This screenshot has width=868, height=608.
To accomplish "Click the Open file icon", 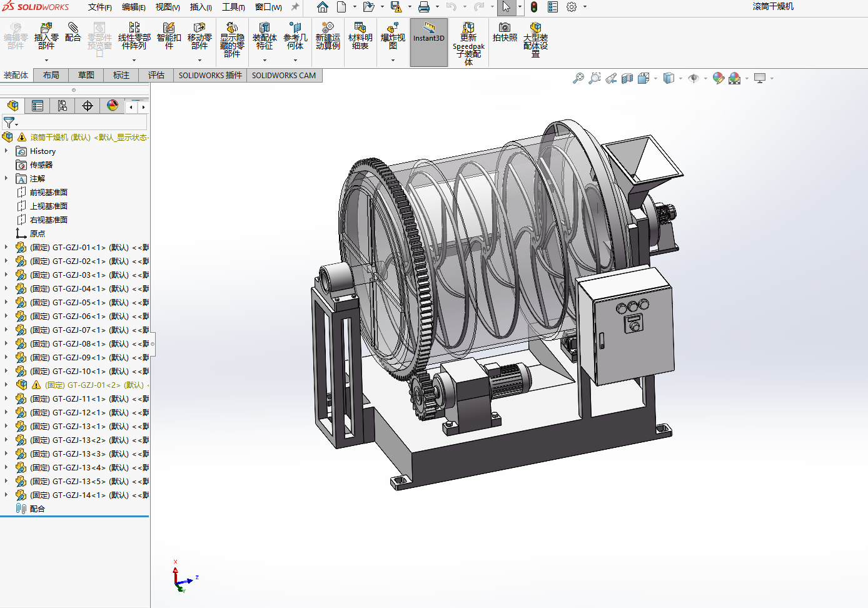I will click(x=368, y=7).
